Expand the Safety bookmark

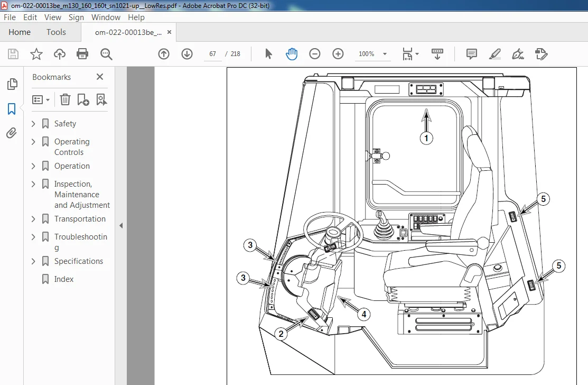coord(33,124)
